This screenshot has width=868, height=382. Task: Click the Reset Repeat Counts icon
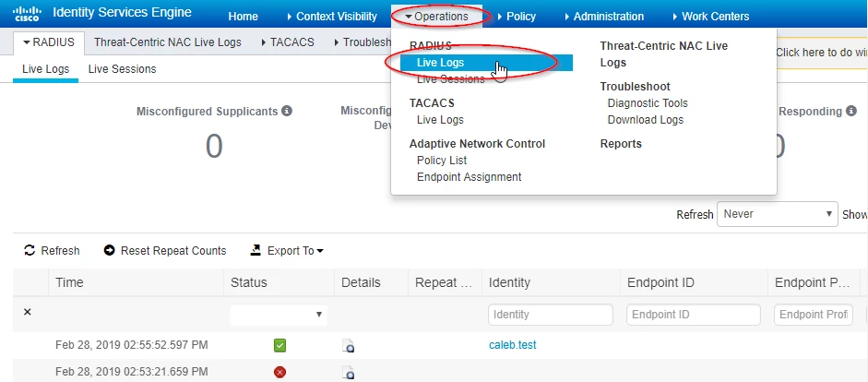(x=109, y=250)
